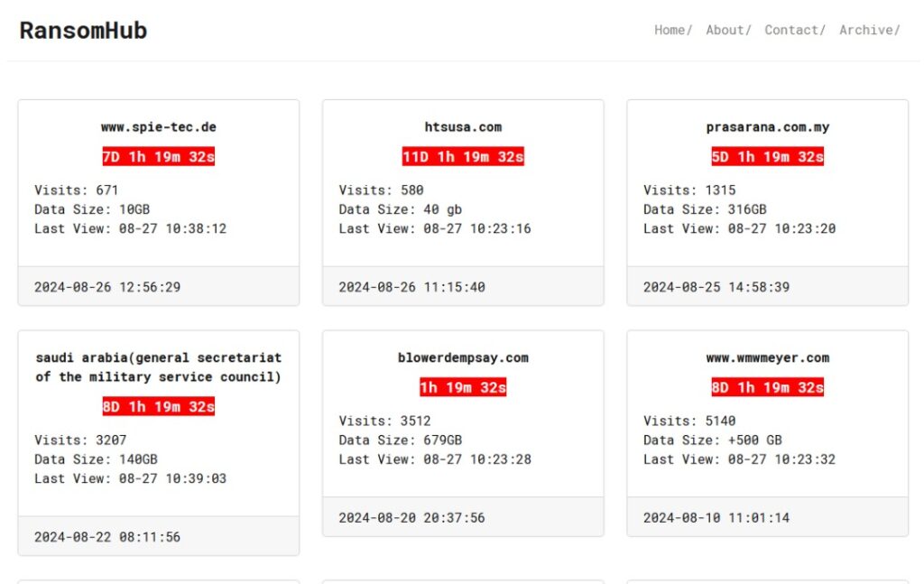Select the blowerdempsay.com card title
The image size is (924, 584).
463,357
